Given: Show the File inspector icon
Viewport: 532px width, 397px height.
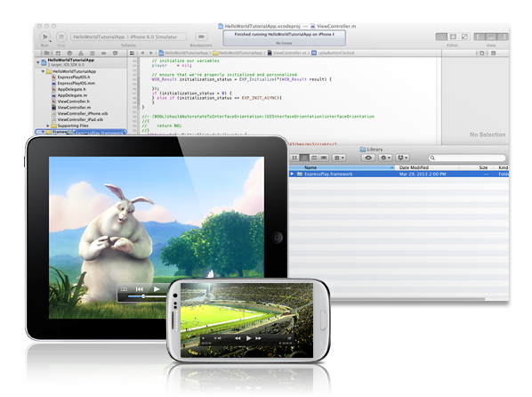Looking at the screenshot, I should (482, 53).
